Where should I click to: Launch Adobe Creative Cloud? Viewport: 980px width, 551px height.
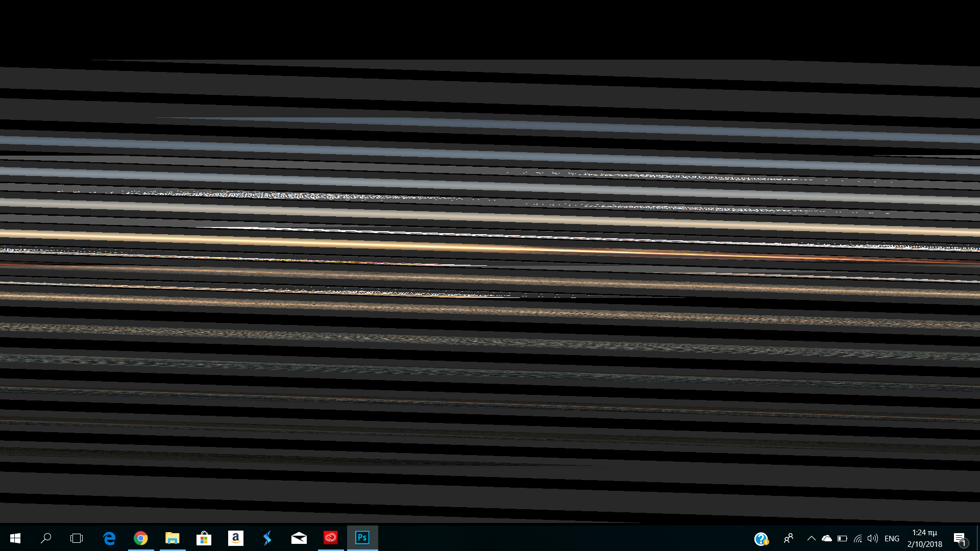[331, 538]
